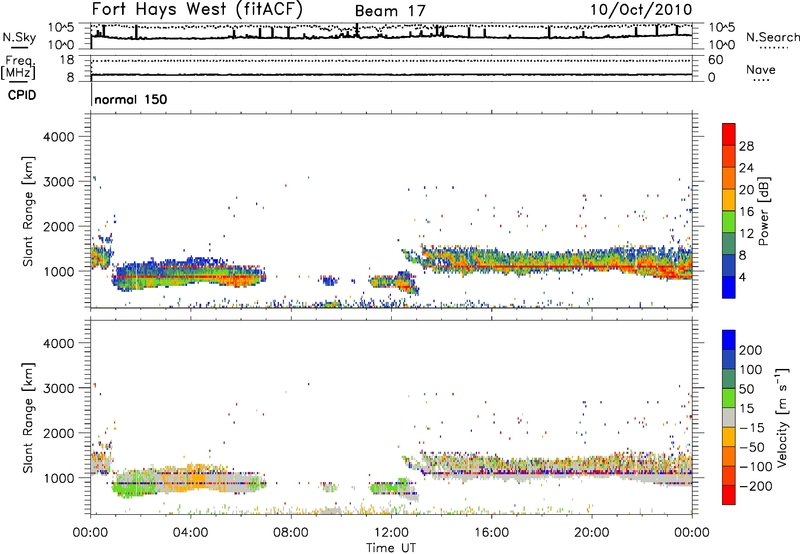Select the "-100" velocity colorbar value

click(x=755, y=467)
